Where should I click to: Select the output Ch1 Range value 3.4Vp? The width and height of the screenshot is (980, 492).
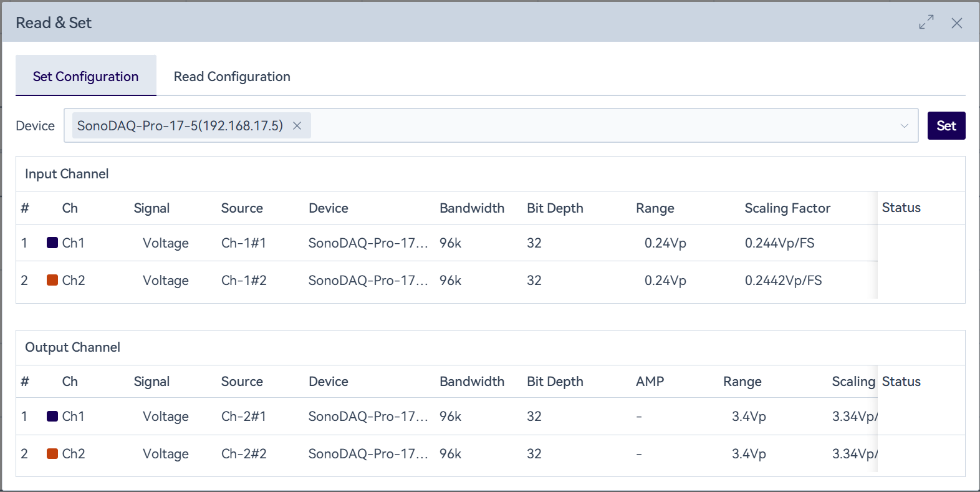749,417
